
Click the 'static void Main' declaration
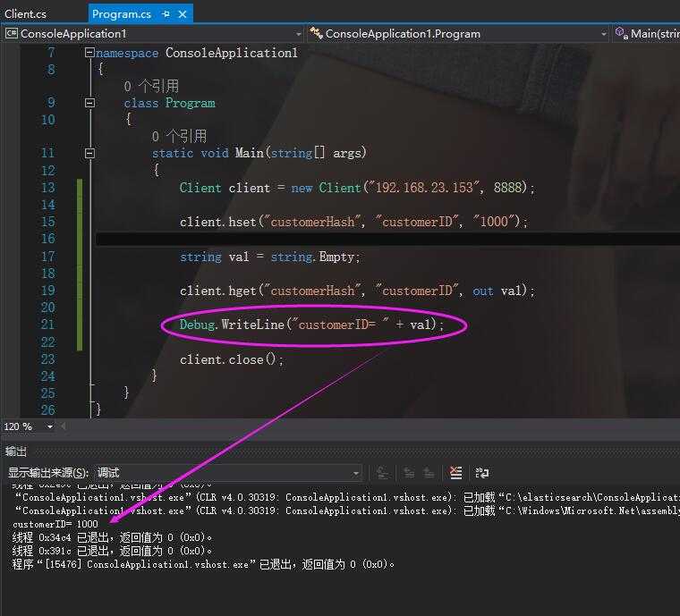259,153
